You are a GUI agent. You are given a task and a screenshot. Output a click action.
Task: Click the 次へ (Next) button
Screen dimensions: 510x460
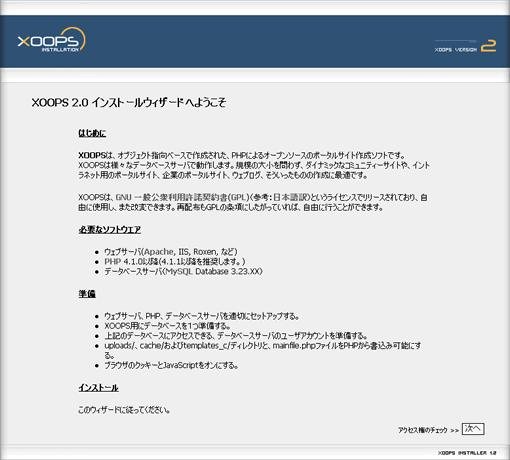(x=473, y=429)
